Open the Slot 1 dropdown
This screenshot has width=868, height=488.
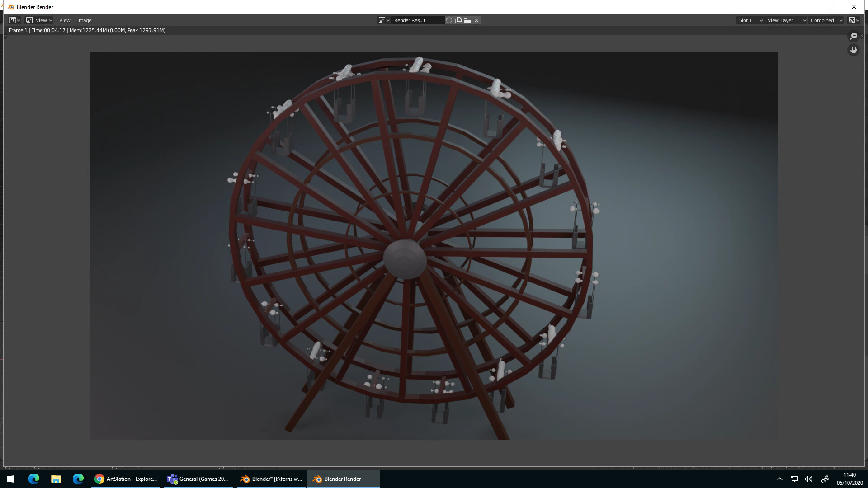(749, 20)
